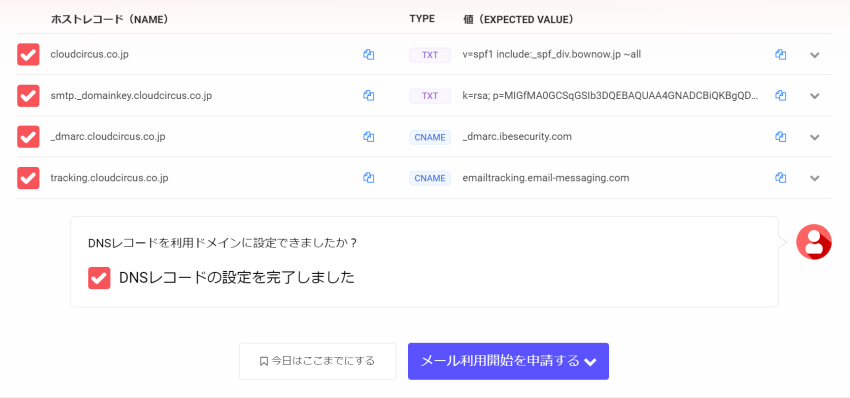
Task: Copy host name smtp._domainkey.cloudcircus.co.jp
Action: click(369, 95)
